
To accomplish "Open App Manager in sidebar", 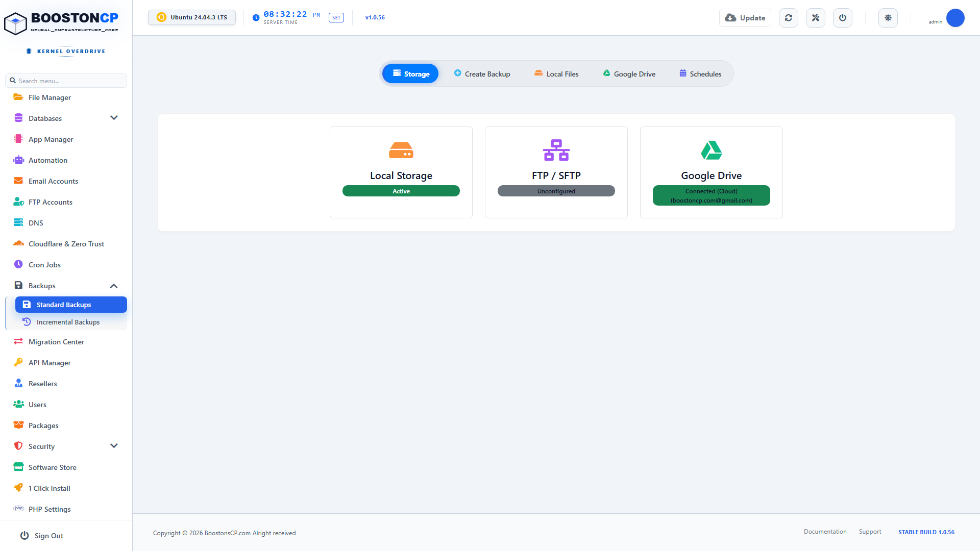I will tap(66, 139).
